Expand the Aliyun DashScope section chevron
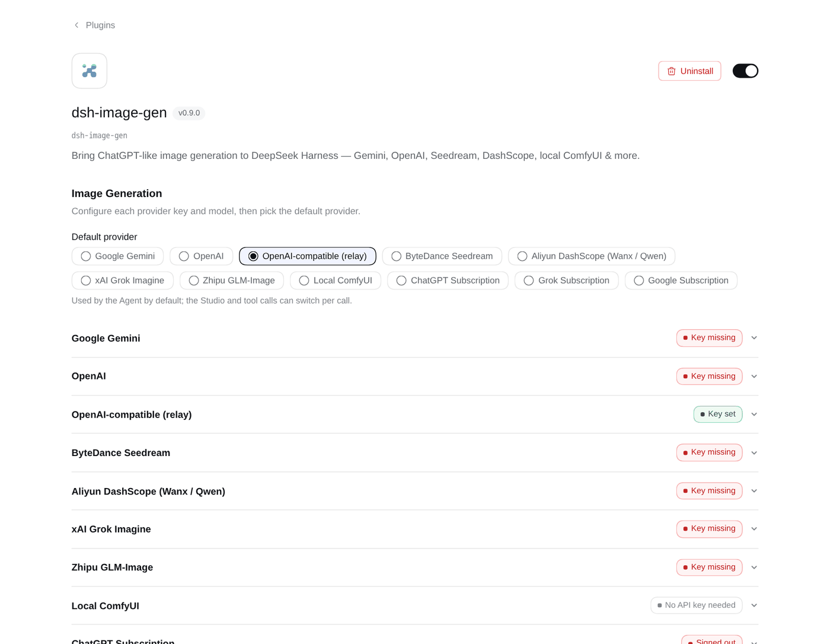The image size is (830, 644). pos(754,491)
